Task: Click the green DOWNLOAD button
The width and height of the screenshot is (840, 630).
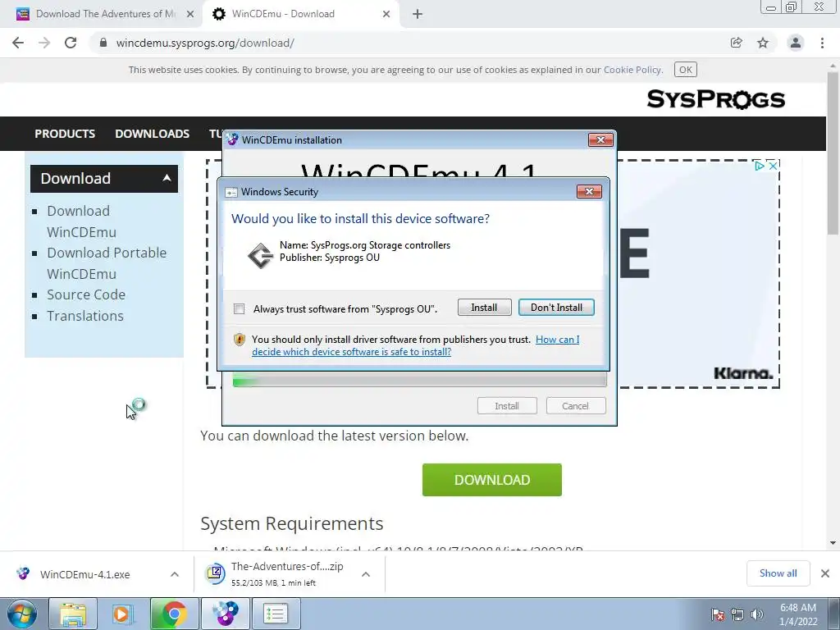Action: (x=492, y=479)
